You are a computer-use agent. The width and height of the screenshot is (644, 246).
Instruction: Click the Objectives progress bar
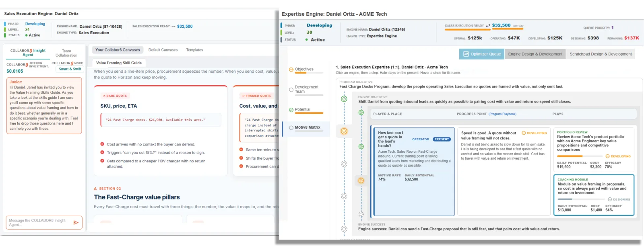[x=309, y=73]
